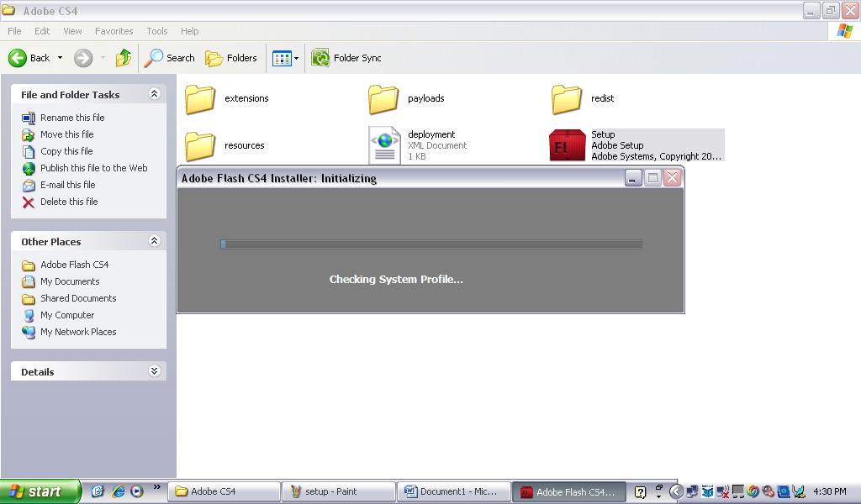
Task: Open the payloads folder
Action: click(x=384, y=98)
